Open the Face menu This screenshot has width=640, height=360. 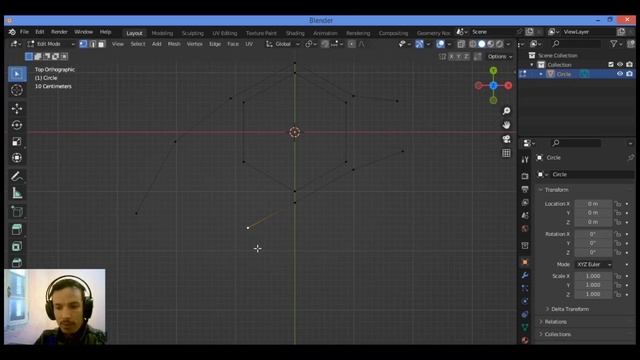[x=233, y=44]
